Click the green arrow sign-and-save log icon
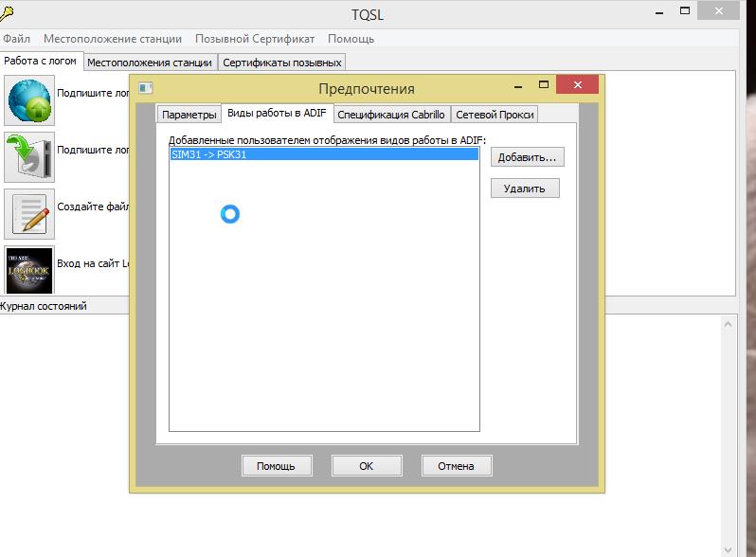756x557 pixels. pyautogui.click(x=29, y=156)
